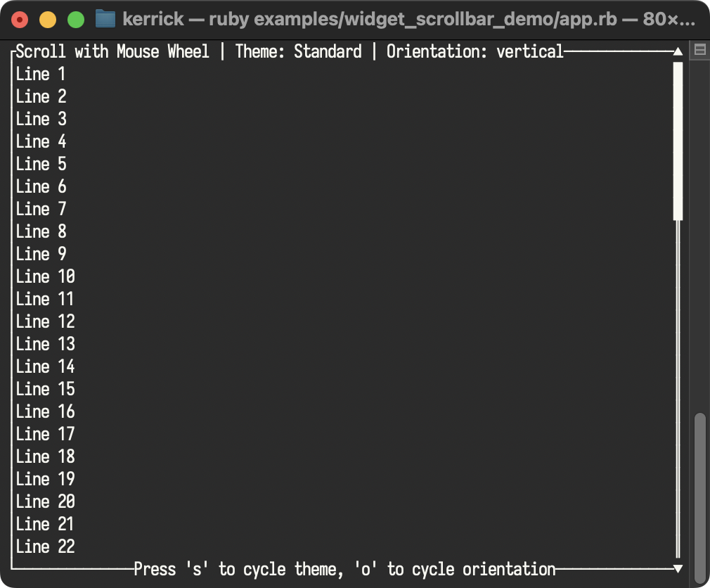Screen dimensions: 710x588
Task: Click the text 'Line 22'
Action: pos(45,547)
